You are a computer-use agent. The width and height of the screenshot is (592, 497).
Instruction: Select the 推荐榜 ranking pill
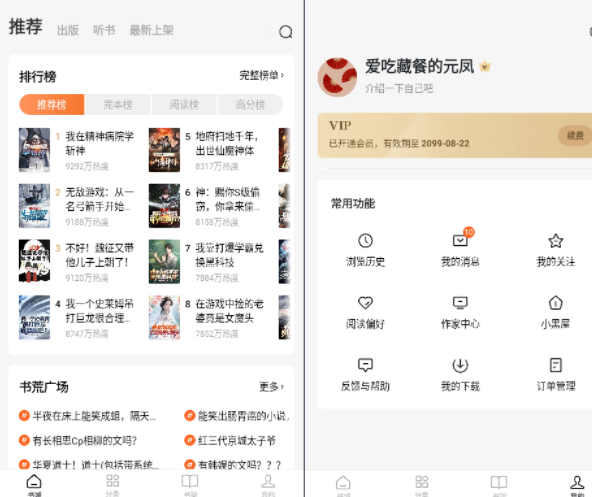[x=52, y=105]
